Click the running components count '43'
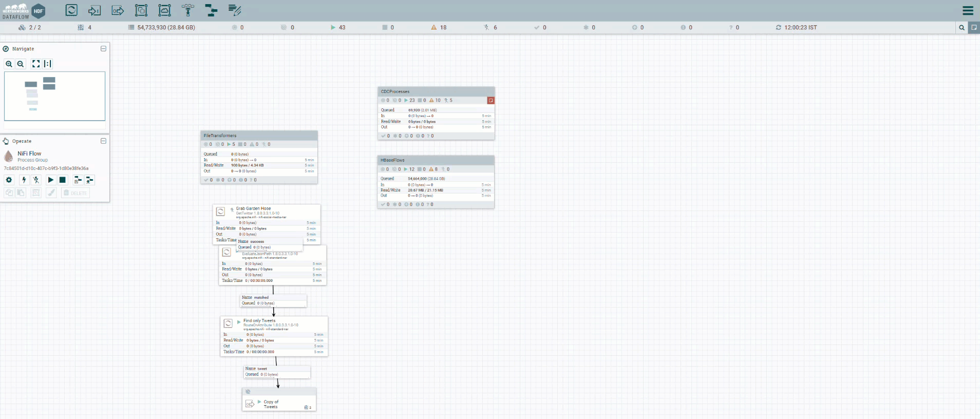The height and width of the screenshot is (419, 980). coord(338,28)
